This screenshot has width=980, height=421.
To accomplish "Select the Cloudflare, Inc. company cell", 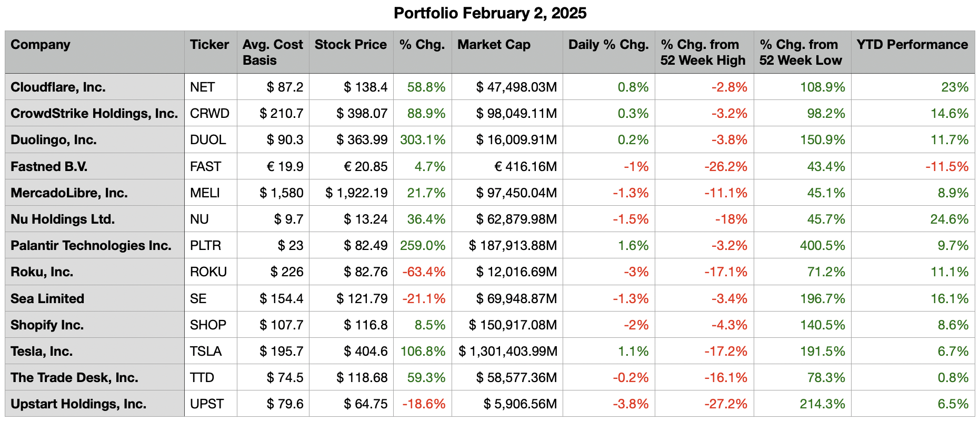I will (58, 87).
